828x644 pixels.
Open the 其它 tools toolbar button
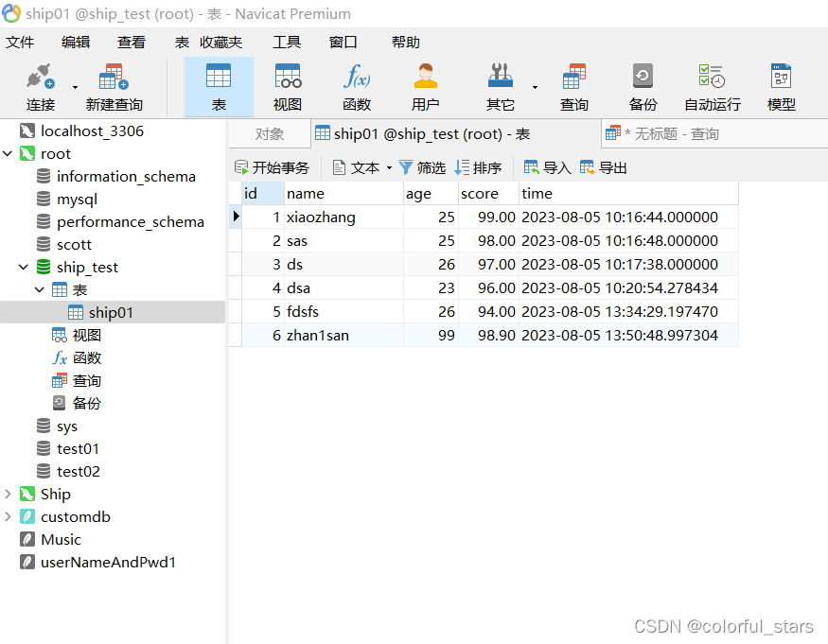click(500, 87)
